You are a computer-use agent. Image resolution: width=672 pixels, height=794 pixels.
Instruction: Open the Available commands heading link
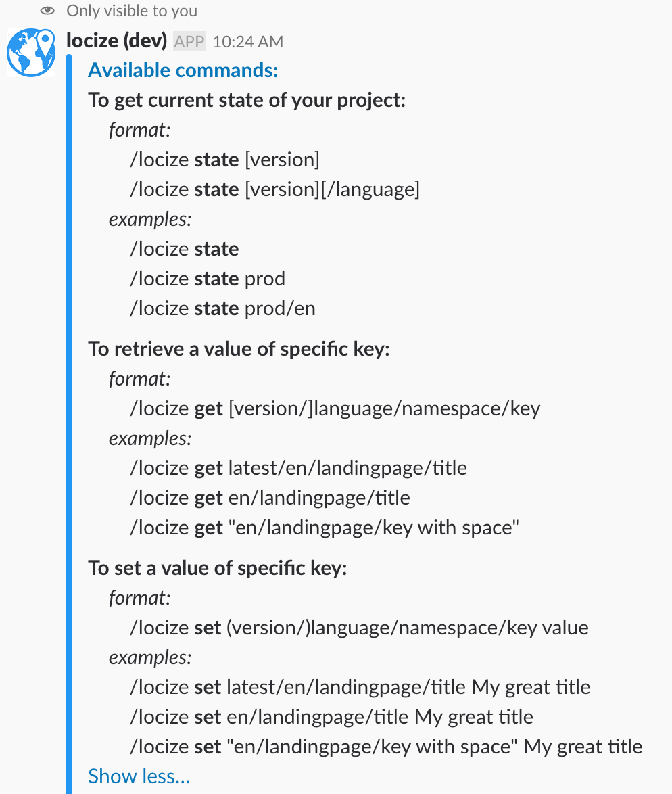click(x=183, y=70)
